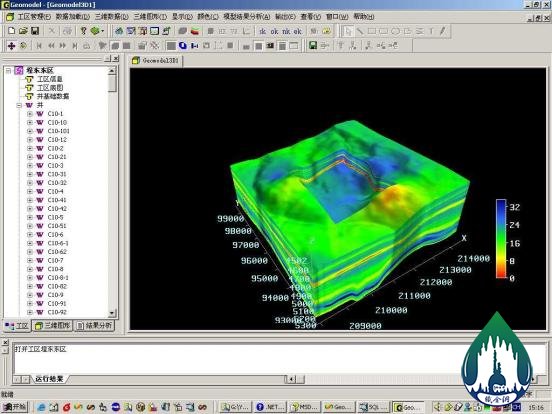
Task: Collapse the 井 wells tree node
Action: (x=19, y=105)
